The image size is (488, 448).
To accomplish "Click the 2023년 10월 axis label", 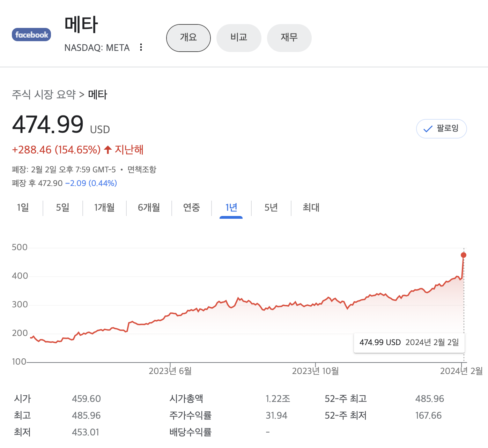I will tap(316, 371).
